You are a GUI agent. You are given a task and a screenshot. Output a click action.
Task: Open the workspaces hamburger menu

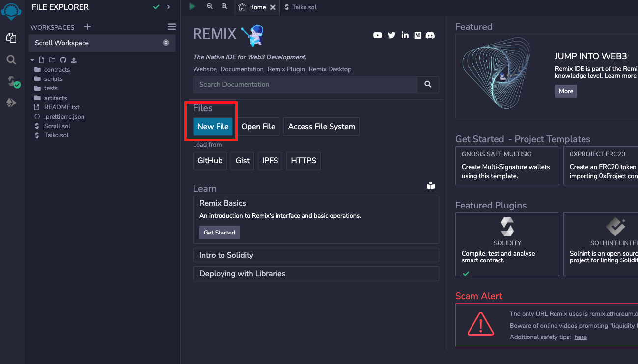coord(171,27)
